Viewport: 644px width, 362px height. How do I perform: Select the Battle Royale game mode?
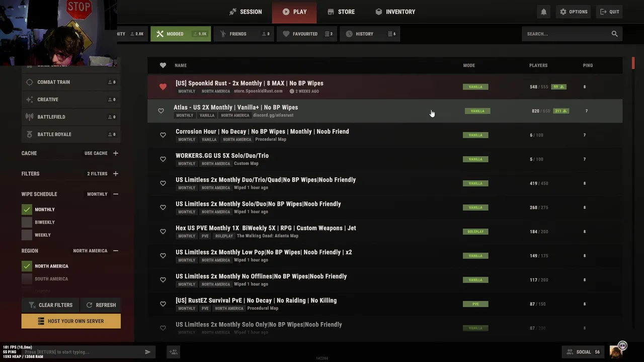click(x=70, y=134)
